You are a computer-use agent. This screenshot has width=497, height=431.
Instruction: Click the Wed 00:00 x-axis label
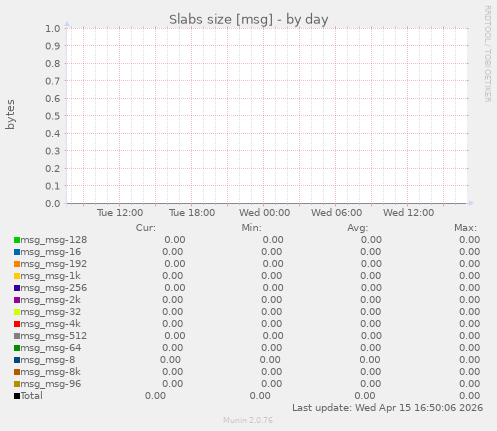point(264,213)
